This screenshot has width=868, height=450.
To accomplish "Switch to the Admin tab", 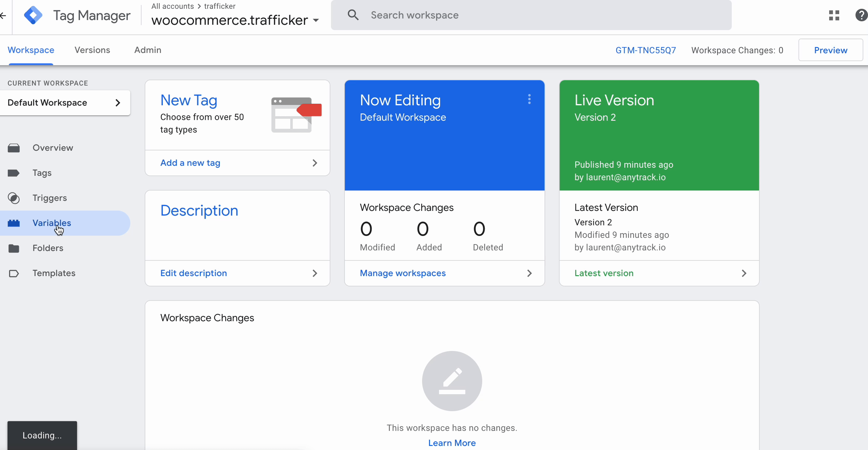I will (147, 50).
